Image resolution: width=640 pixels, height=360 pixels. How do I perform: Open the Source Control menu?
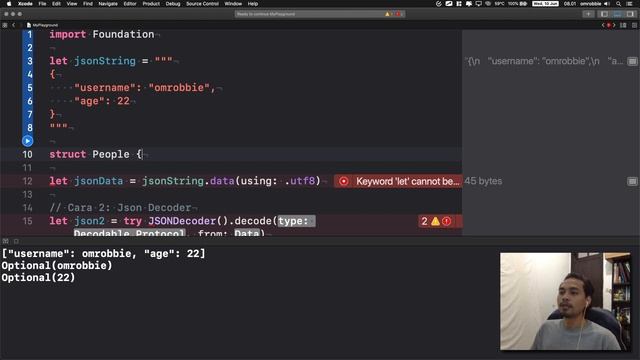point(202,4)
